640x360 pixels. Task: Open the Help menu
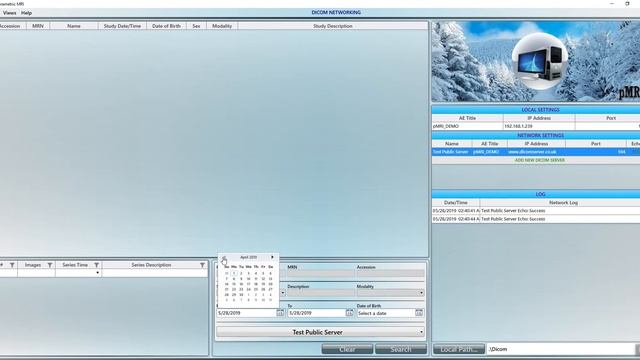click(x=26, y=13)
